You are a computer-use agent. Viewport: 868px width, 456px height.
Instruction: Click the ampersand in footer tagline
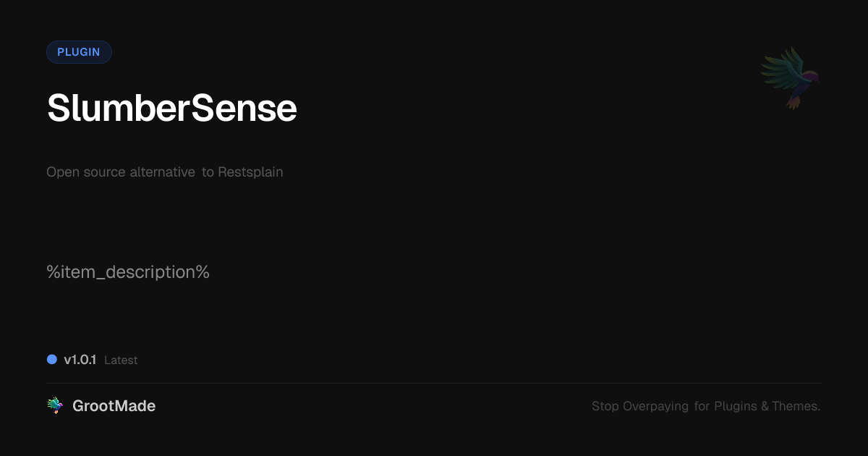pyautogui.click(x=765, y=406)
